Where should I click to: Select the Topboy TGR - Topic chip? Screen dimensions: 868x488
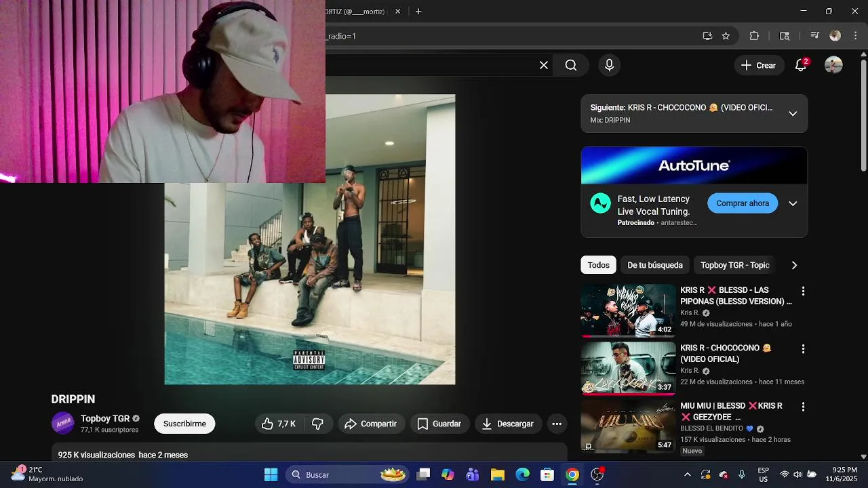tap(735, 265)
